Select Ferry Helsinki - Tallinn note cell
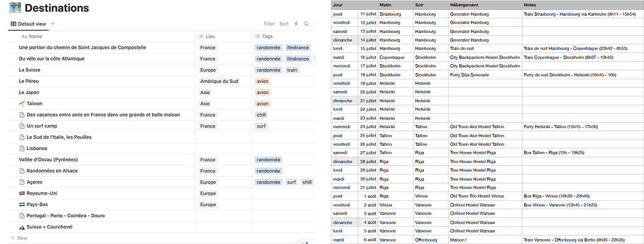Image resolution: width=644 pixels, height=244 pixels. pos(583,127)
